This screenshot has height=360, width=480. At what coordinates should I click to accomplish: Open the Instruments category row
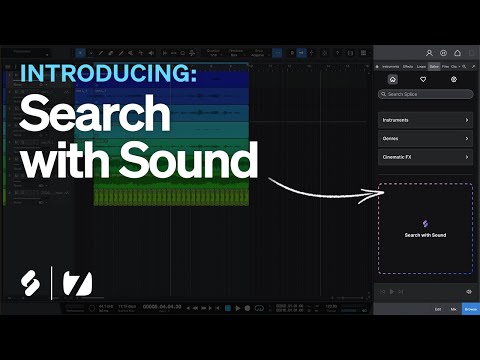point(425,120)
